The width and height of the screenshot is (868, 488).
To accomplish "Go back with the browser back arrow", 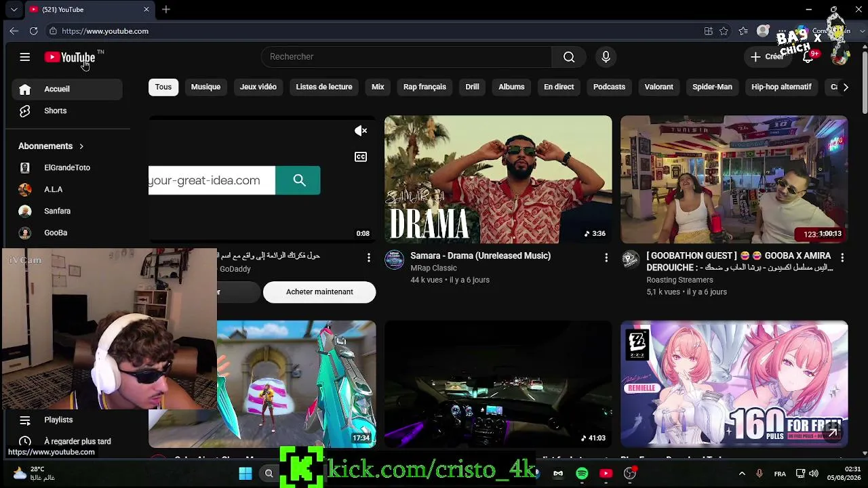I will click(x=14, y=31).
